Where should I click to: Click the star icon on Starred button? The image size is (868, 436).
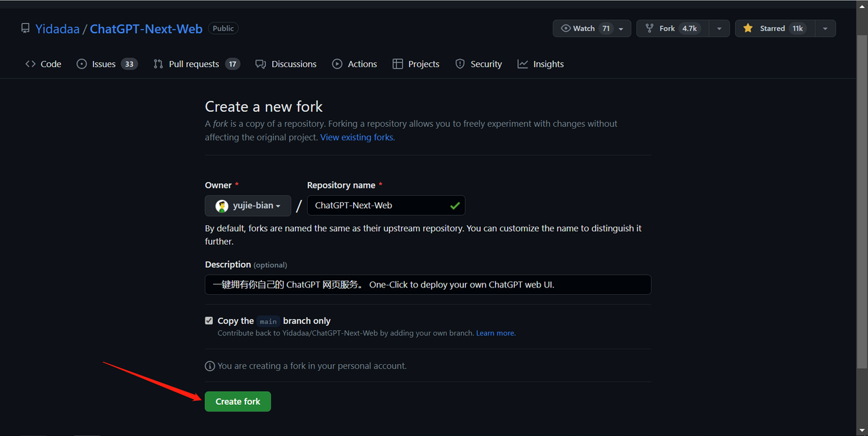748,28
